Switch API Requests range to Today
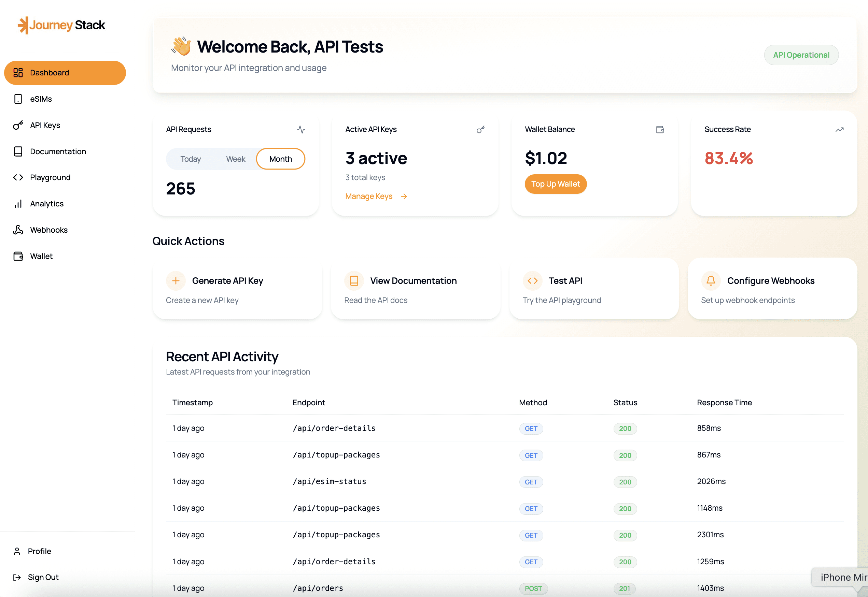Image resolution: width=868 pixels, height=597 pixels. pos(191,159)
